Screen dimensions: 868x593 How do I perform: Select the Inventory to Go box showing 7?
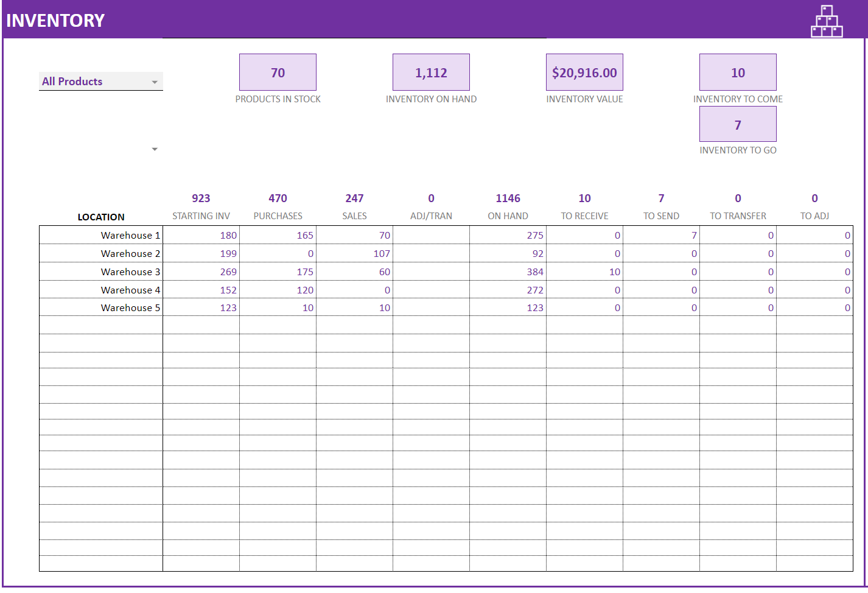(738, 124)
